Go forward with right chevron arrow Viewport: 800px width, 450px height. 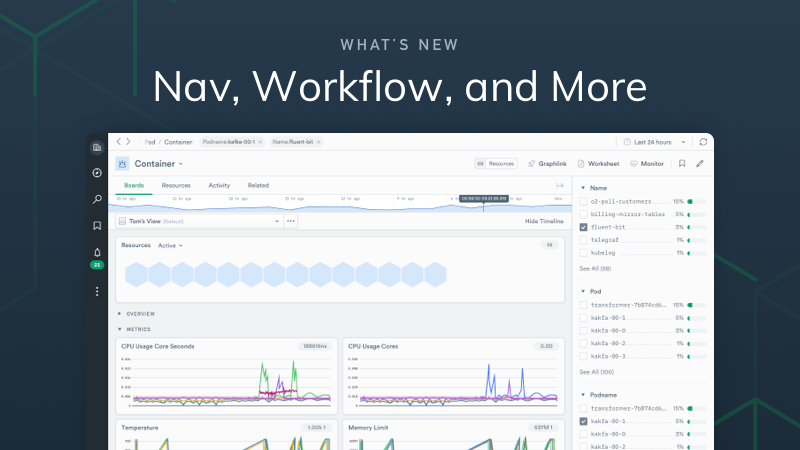click(x=128, y=142)
